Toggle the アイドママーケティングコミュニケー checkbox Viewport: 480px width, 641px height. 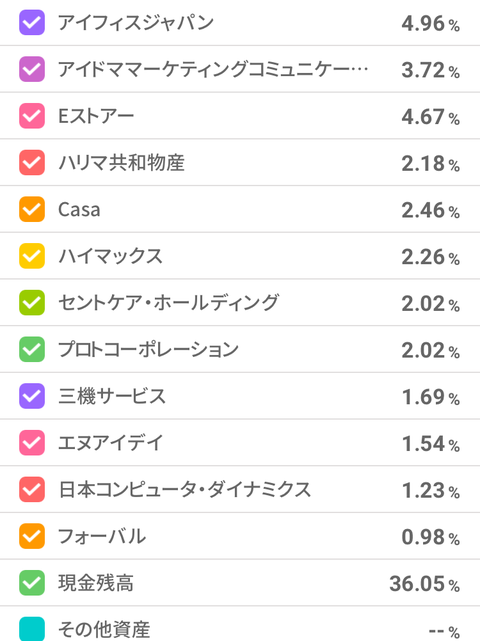pos(32,69)
